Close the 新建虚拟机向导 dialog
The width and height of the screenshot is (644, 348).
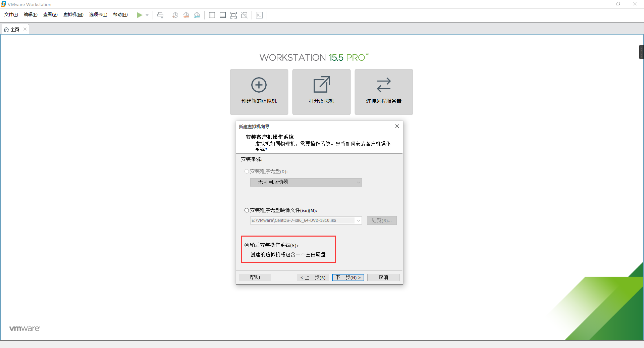pyautogui.click(x=397, y=126)
